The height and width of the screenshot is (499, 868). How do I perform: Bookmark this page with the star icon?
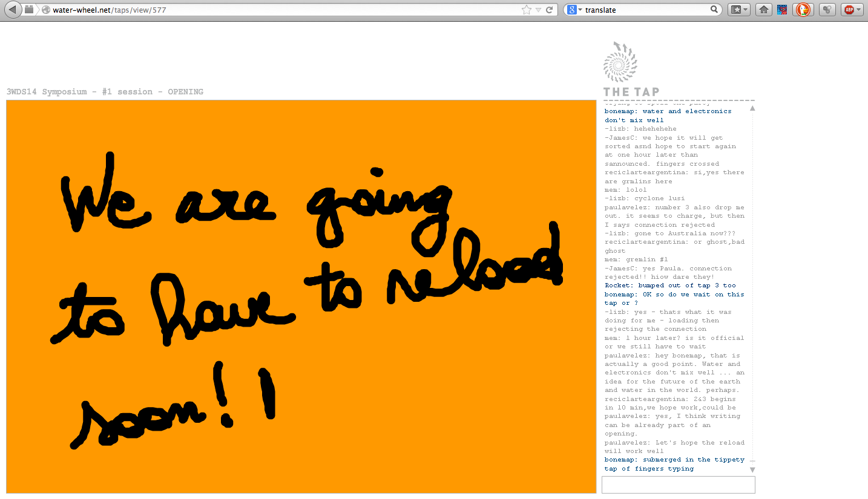(x=526, y=10)
